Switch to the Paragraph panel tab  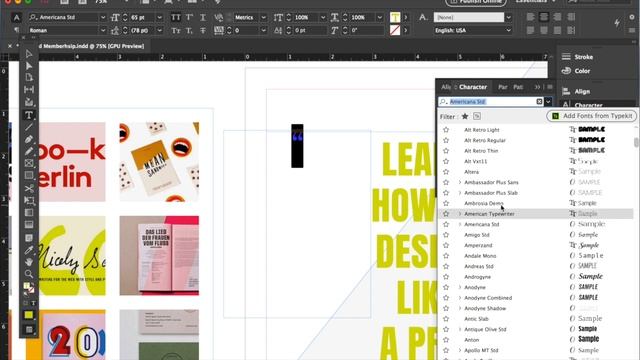[x=502, y=87]
